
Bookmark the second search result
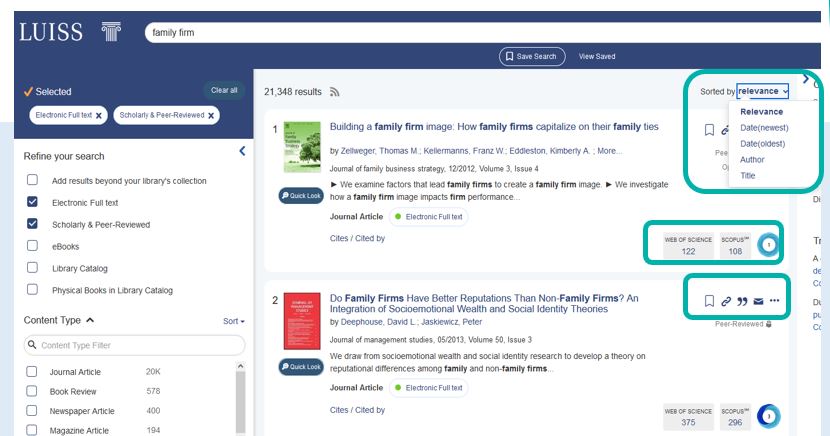[709, 301]
